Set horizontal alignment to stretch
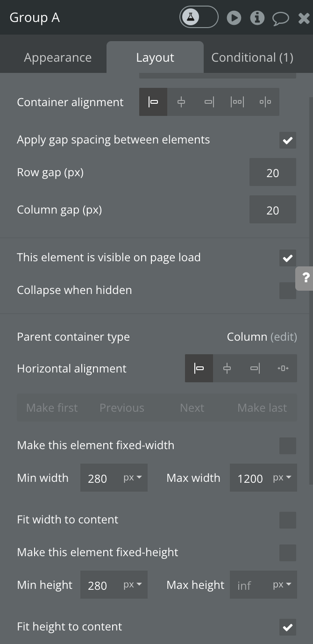313x644 pixels. point(283,368)
